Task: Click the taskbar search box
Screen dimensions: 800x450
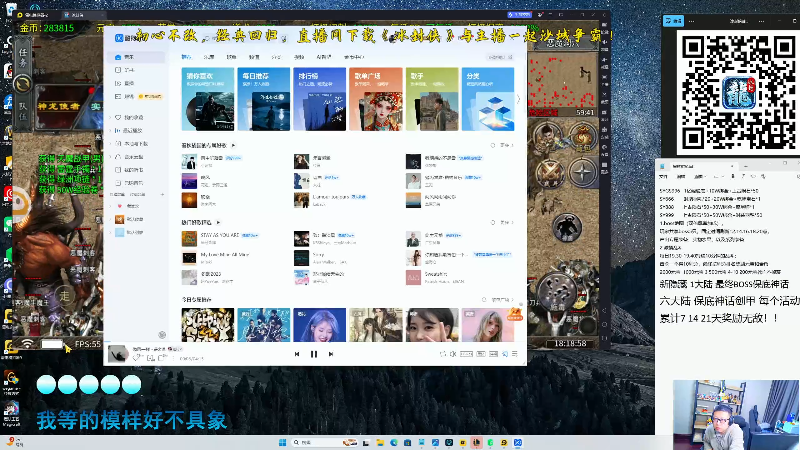Action: pyautogui.click(x=323, y=442)
